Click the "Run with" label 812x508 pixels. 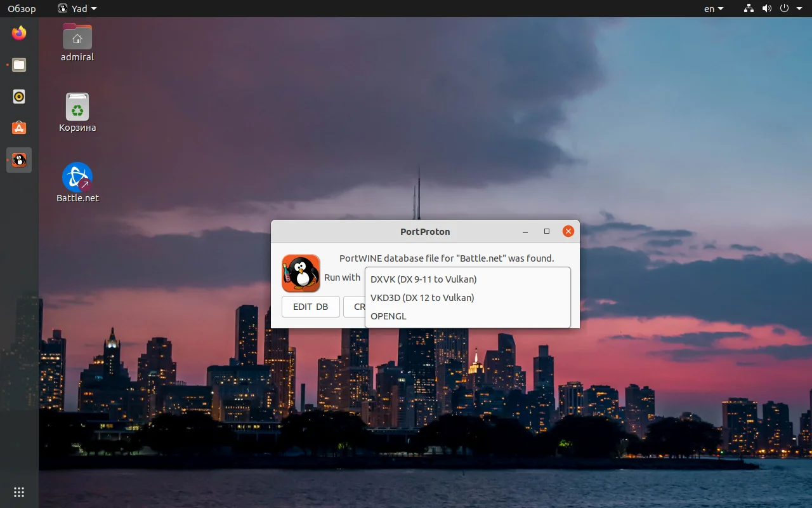click(x=343, y=277)
